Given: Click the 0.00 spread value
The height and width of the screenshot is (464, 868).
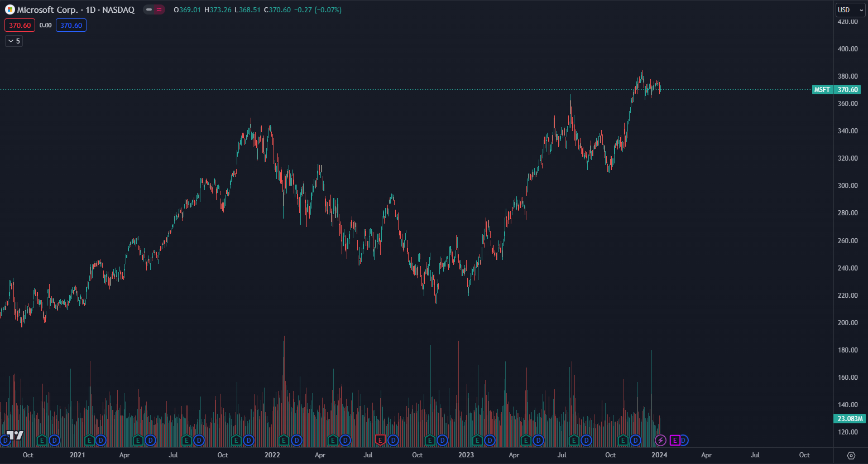Looking at the screenshot, I should coord(46,25).
